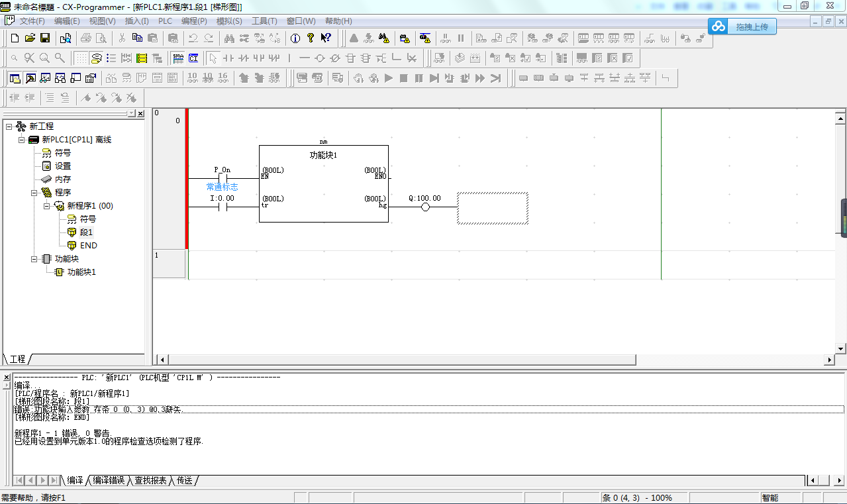Click the new coil tool icon
This screenshot has width=847, height=504.
pos(320,58)
